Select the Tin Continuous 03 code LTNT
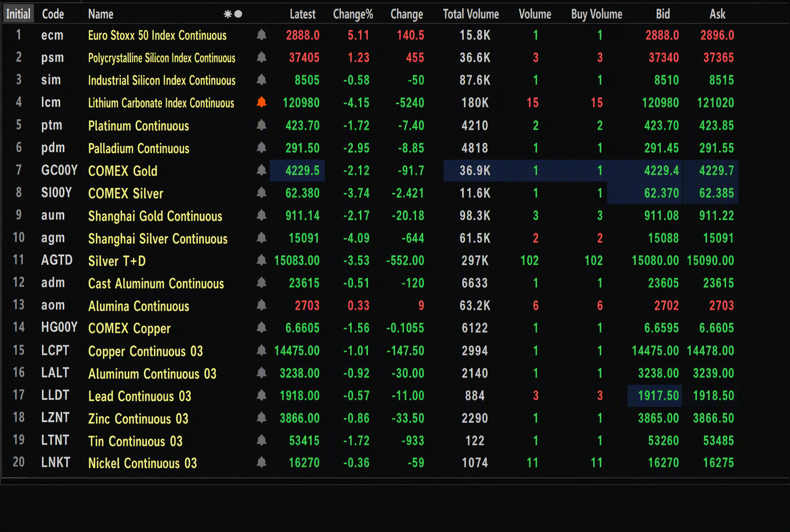The image size is (790, 532). [55, 440]
